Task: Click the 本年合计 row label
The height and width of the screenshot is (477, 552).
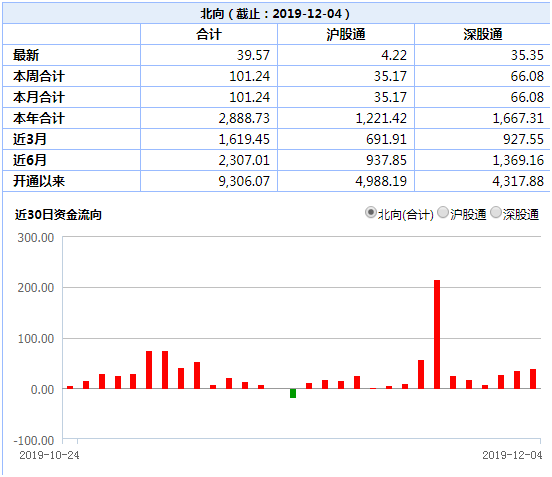Action: pos(39,118)
